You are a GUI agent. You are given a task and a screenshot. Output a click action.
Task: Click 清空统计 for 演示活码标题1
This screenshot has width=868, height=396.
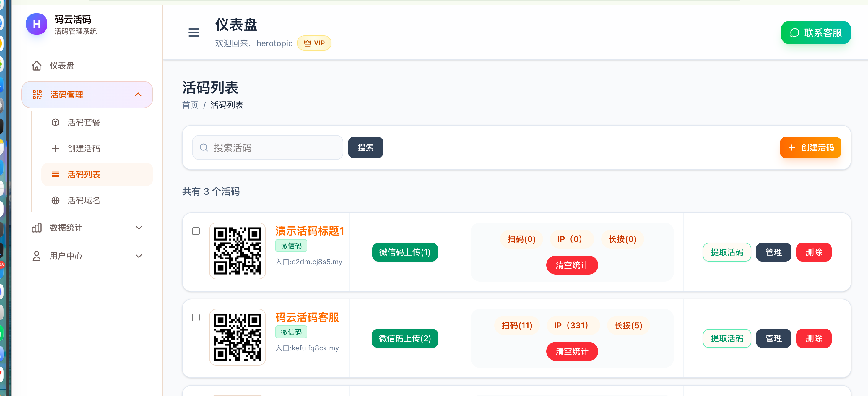pyautogui.click(x=572, y=265)
